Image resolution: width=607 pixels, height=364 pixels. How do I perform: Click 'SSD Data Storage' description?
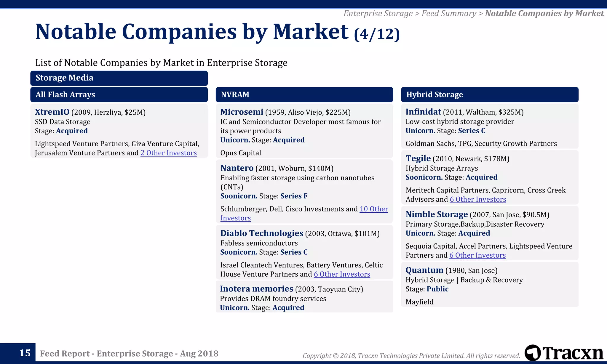(x=63, y=122)
